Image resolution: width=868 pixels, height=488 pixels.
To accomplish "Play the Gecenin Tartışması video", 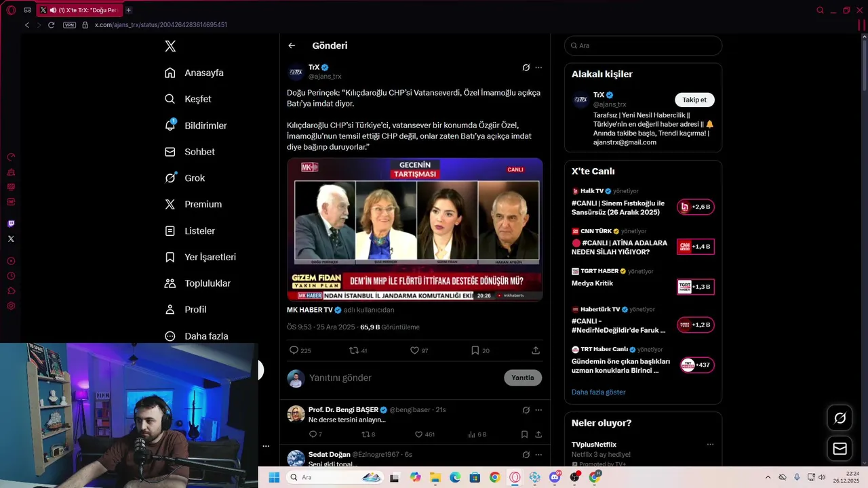I will [x=415, y=229].
